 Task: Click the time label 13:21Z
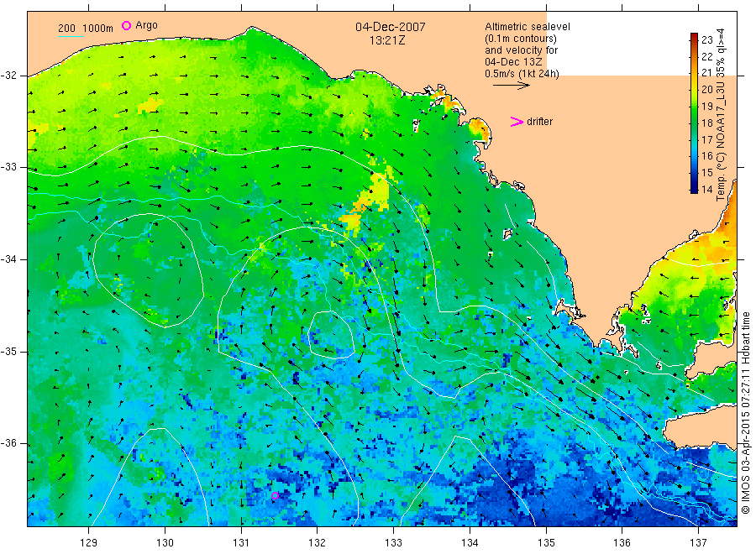pyautogui.click(x=387, y=41)
